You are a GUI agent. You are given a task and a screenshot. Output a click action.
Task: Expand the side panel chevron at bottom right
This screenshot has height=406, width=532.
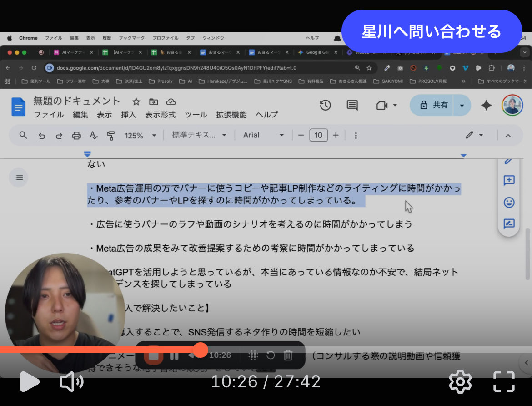(526, 363)
